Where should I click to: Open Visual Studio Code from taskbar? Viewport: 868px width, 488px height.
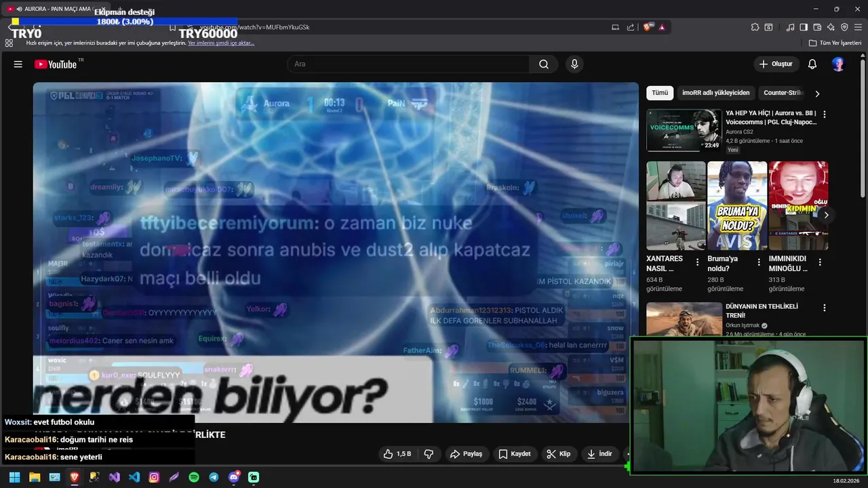click(x=134, y=477)
